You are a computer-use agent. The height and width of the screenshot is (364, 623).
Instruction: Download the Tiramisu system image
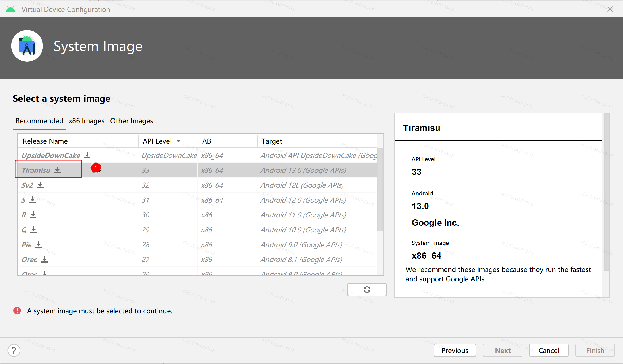pos(57,170)
